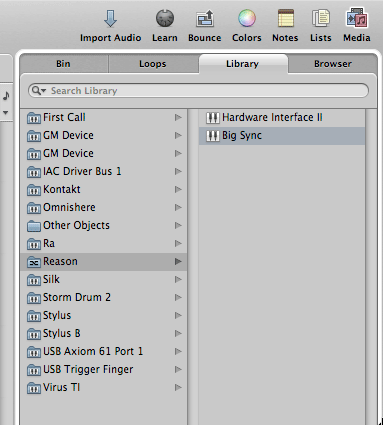Click the Search Library field
Image resolution: width=383 pixels, height=425 pixels.
[x=199, y=91]
